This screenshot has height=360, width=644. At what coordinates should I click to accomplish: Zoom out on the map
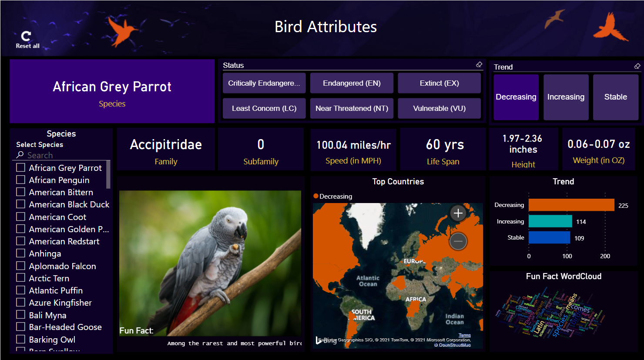(x=458, y=241)
